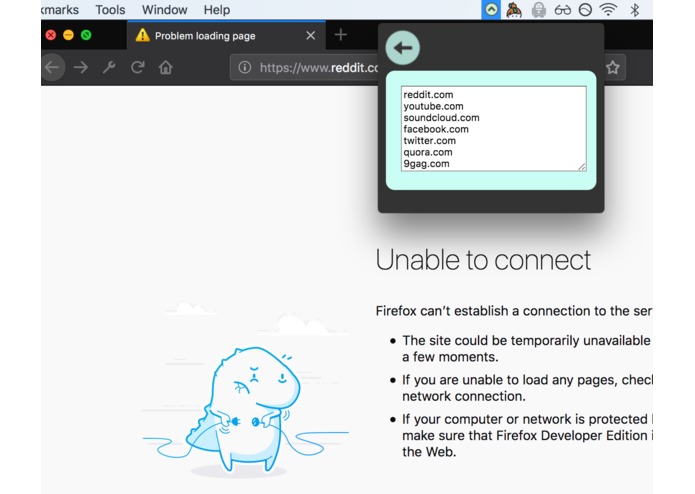
Task: Click reddit.com in blocked sites list
Action: click(428, 95)
